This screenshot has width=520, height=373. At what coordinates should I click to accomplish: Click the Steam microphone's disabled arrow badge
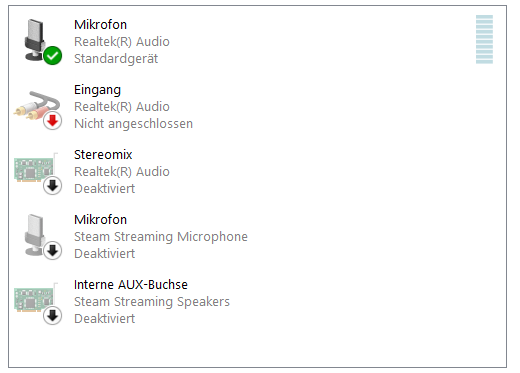pos(53,251)
